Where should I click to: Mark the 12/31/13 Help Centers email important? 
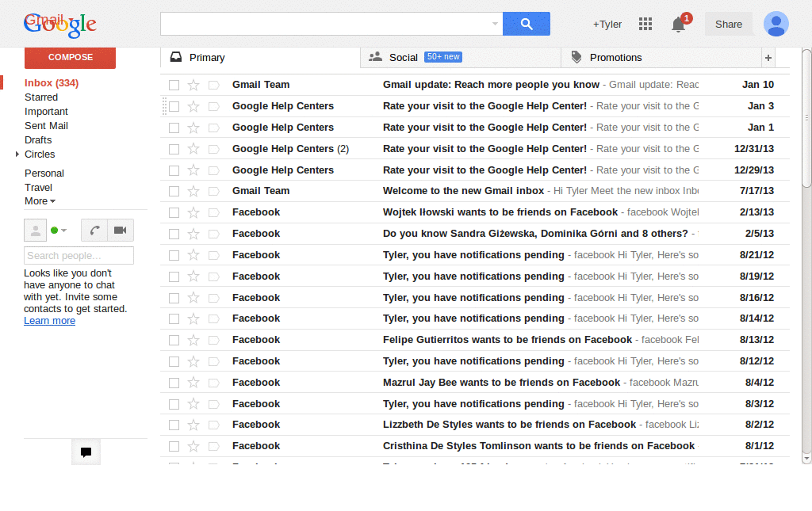(213, 149)
